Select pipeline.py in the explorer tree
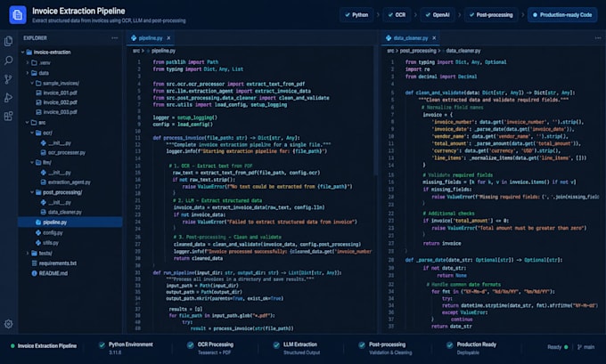 click(x=70, y=222)
